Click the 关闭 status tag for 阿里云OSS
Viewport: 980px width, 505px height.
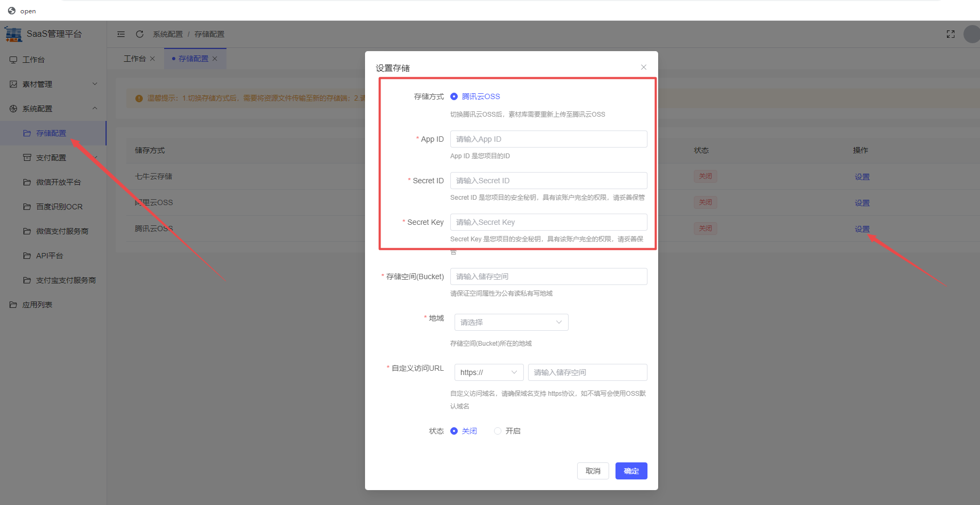tap(706, 202)
